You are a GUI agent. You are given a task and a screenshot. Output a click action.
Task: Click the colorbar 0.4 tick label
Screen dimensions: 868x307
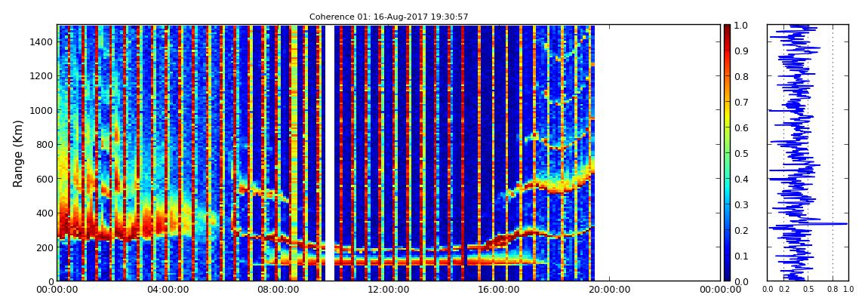point(740,180)
